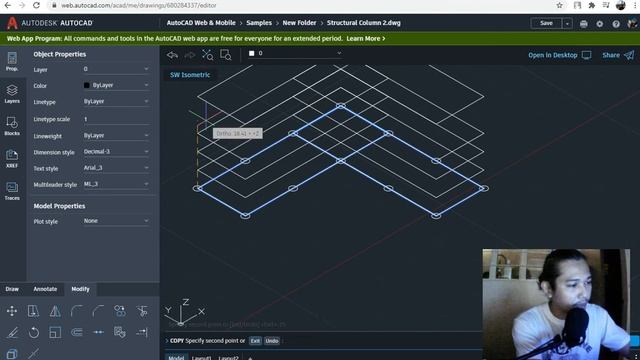640x360 pixels.
Task: Click the Linetype scale input field
Action: (x=116, y=119)
